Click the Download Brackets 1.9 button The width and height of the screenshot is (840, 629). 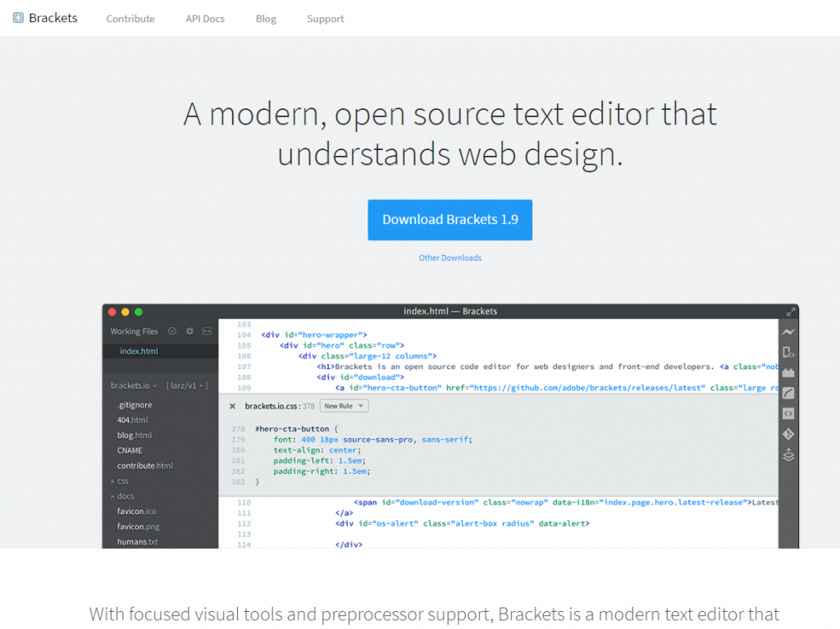coord(450,220)
